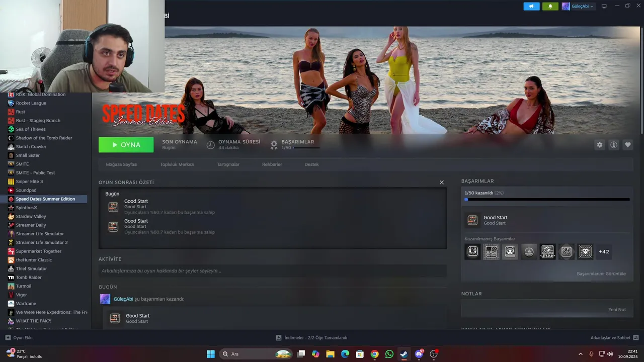Click Başarımlarını Görüntüle link
The height and width of the screenshot is (362, 644).
point(601,274)
